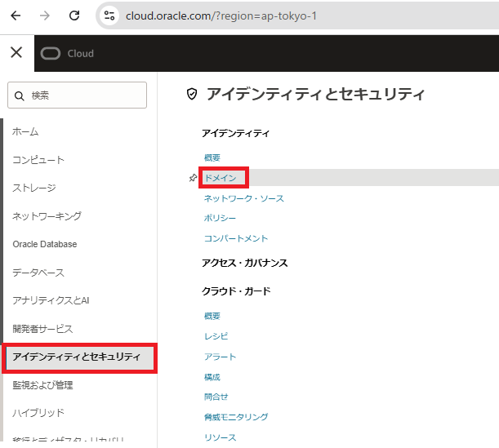Open 概要 link under アイデンティティ
This screenshot has width=499, height=448.
pyautogui.click(x=212, y=157)
